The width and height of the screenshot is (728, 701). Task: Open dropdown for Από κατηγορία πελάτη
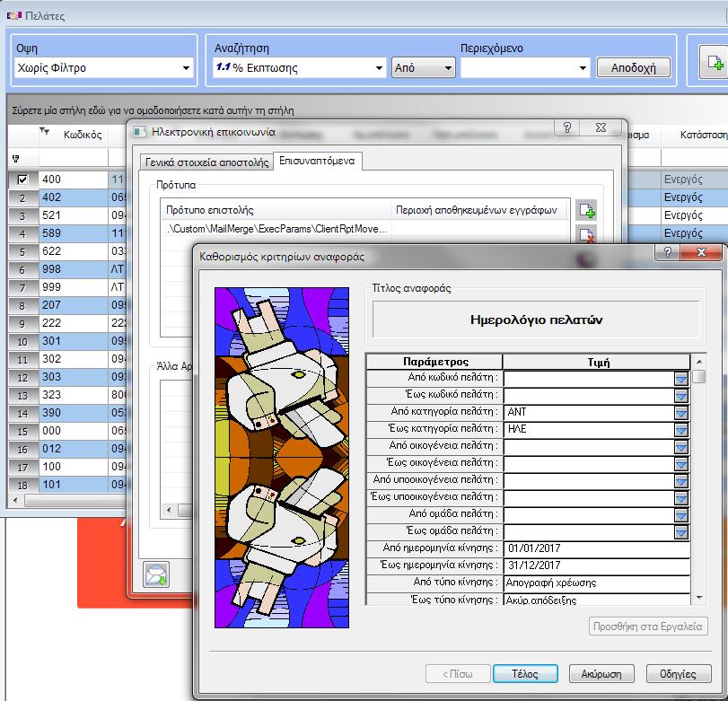coord(681,413)
